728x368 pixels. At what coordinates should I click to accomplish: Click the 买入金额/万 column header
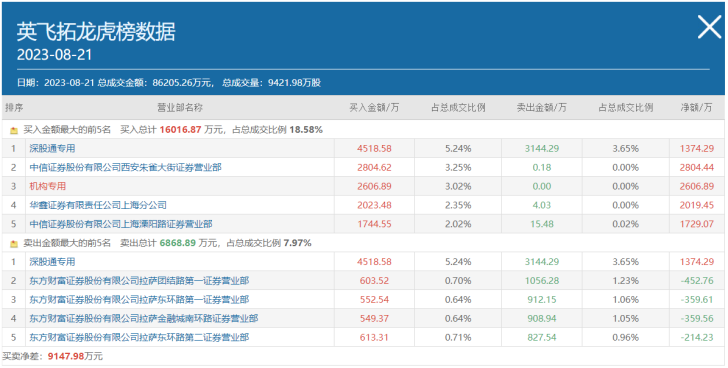click(374, 108)
